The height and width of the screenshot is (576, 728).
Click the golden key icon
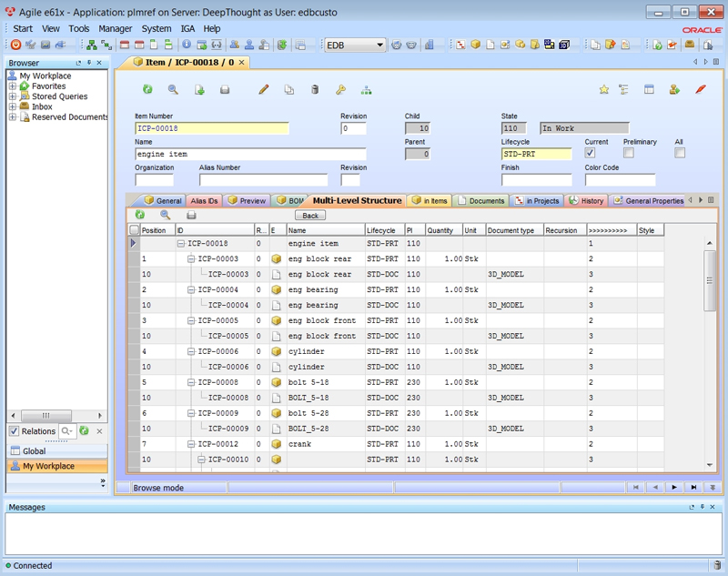pyautogui.click(x=340, y=89)
